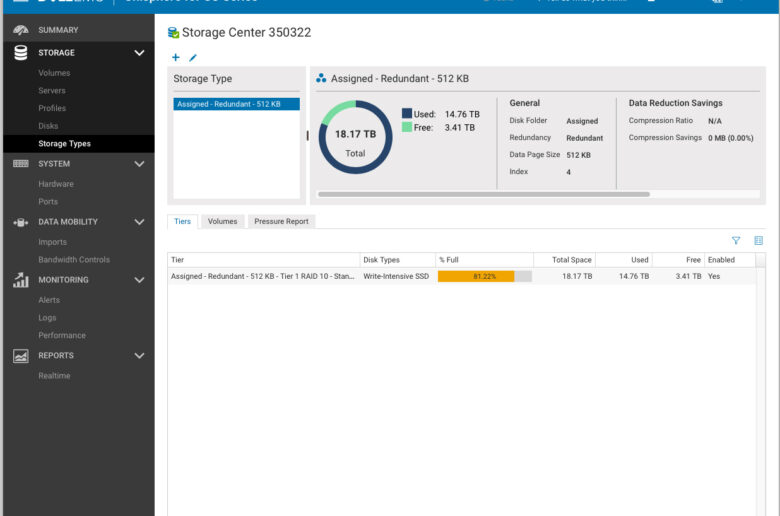
Task: Click the Summary gauge icon
Action: click(x=21, y=30)
